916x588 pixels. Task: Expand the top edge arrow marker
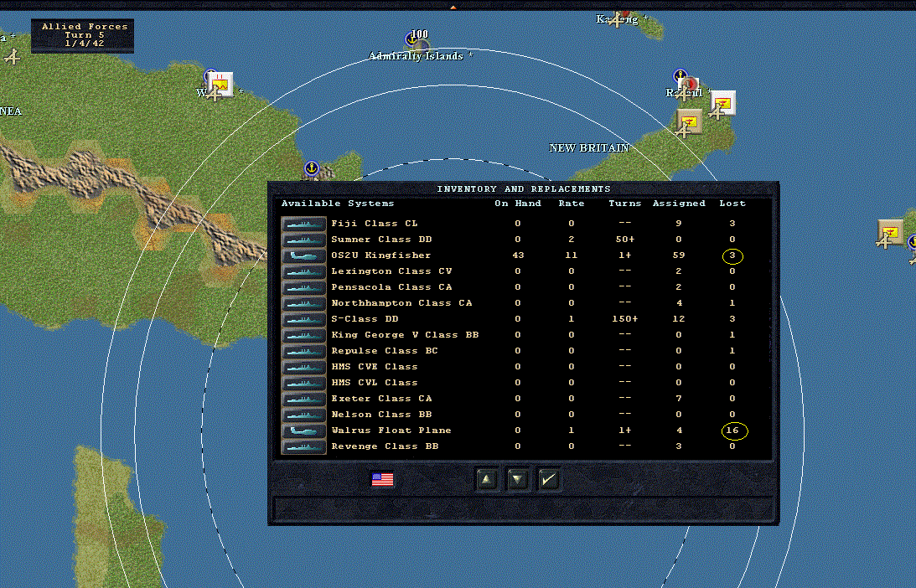[453, 7]
